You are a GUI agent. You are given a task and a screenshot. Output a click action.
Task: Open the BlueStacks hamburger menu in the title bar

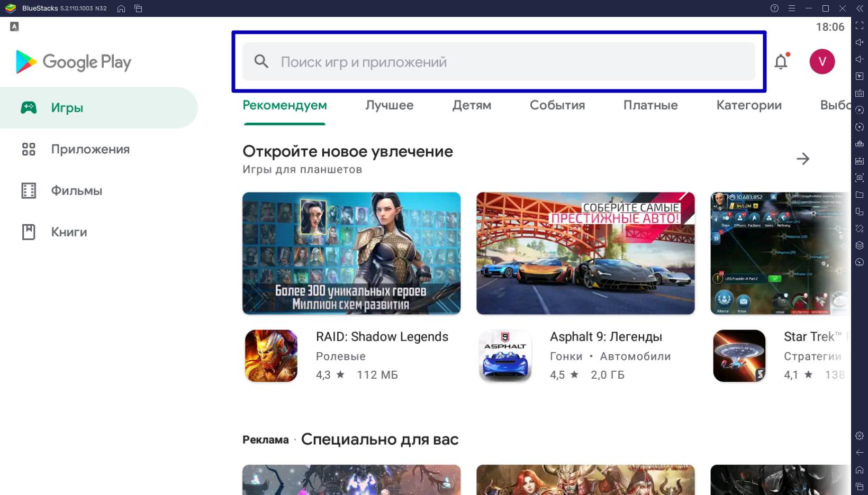click(791, 8)
